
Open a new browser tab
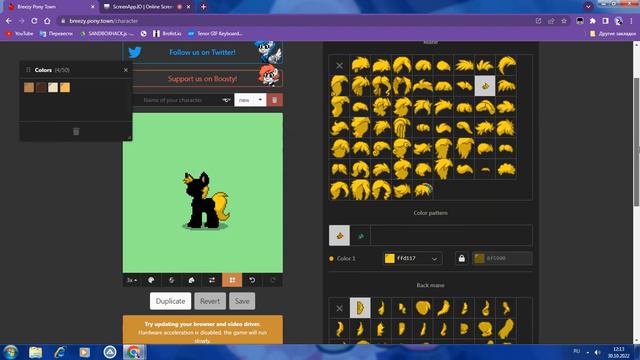(x=203, y=7)
